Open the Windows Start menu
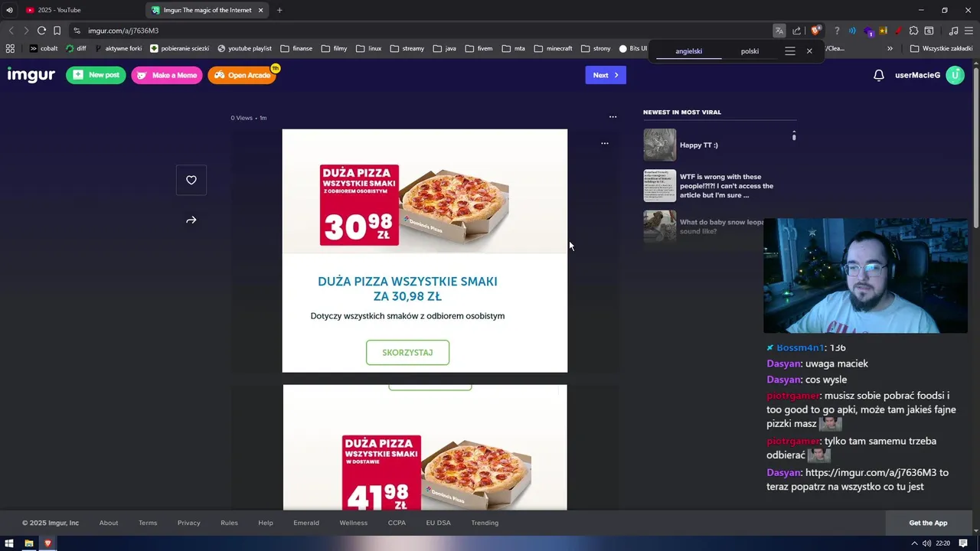 point(9,543)
